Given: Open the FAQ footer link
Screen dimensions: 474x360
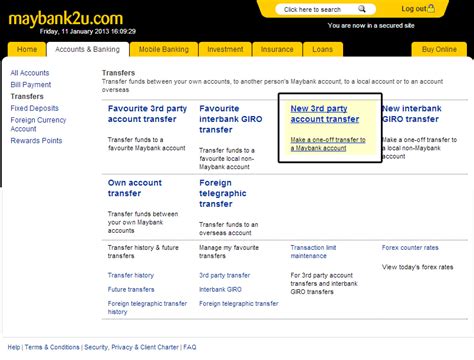Looking at the screenshot, I should (x=189, y=347).
